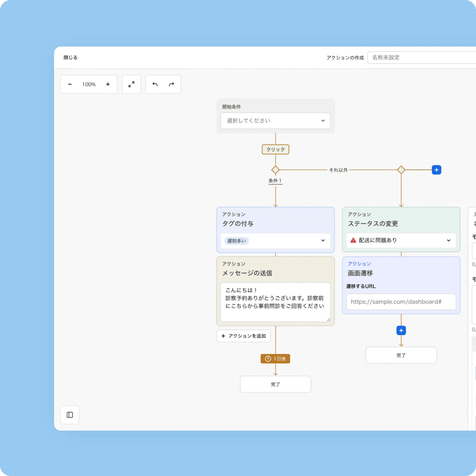Click the action name input field
This screenshot has width=476, height=476.
pyautogui.click(x=422, y=58)
